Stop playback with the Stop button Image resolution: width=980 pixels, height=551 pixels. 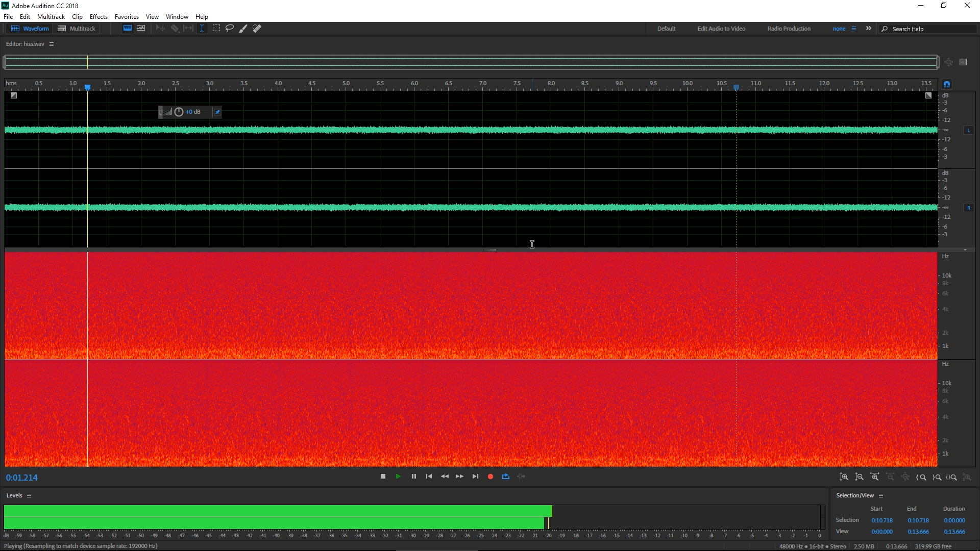383,477
